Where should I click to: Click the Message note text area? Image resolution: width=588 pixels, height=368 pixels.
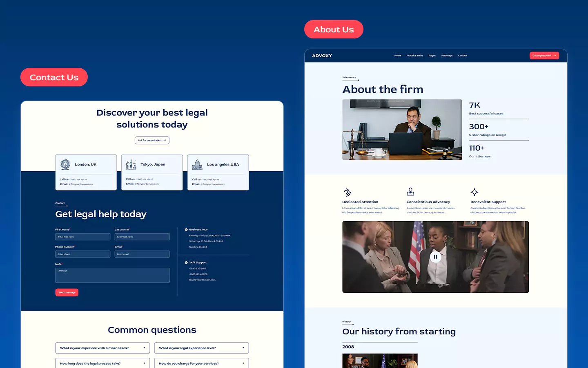tap(112, 275)
